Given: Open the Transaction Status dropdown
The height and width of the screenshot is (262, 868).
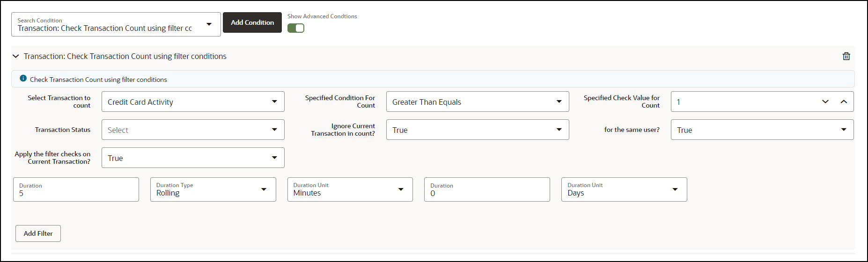Looking at the screenshot, I should click(193, 130).
